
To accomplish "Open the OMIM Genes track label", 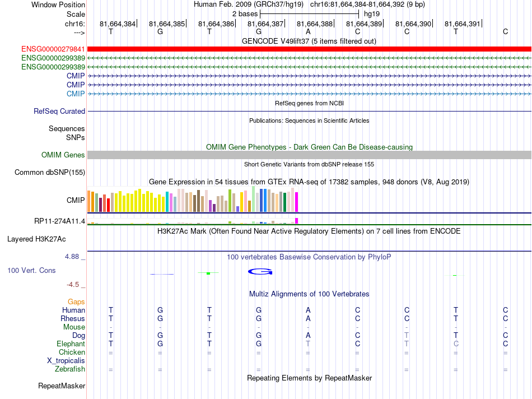I will coord(63,155).
